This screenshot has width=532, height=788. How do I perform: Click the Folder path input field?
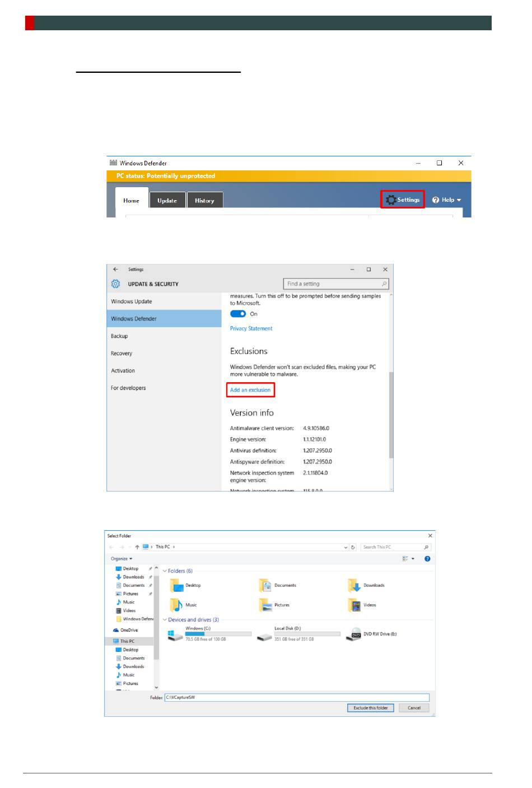click(297, 698)
